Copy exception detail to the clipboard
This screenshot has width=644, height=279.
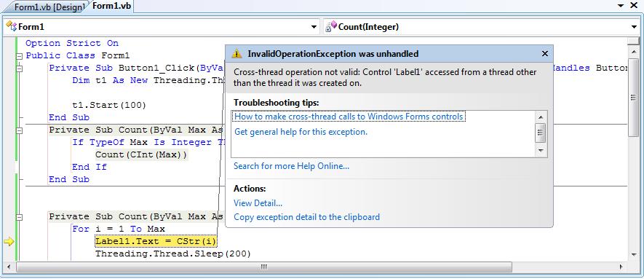coord(306,216)
